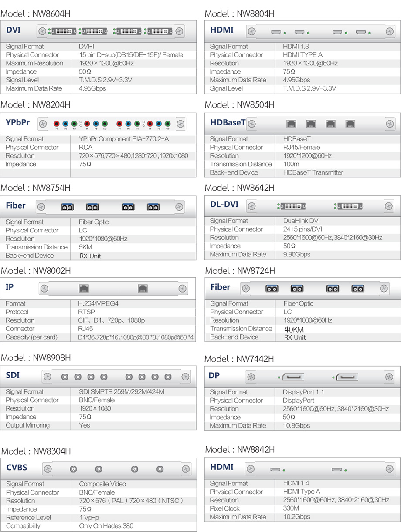This screenshot has height=532, width=401.
Task: Click the 'RTSP' protocol value
Action: (87, 312)
